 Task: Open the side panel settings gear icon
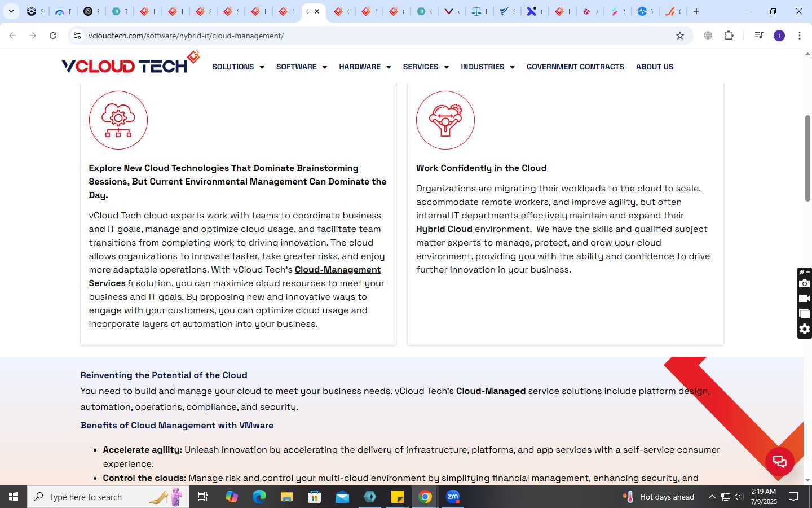(805, 329)
